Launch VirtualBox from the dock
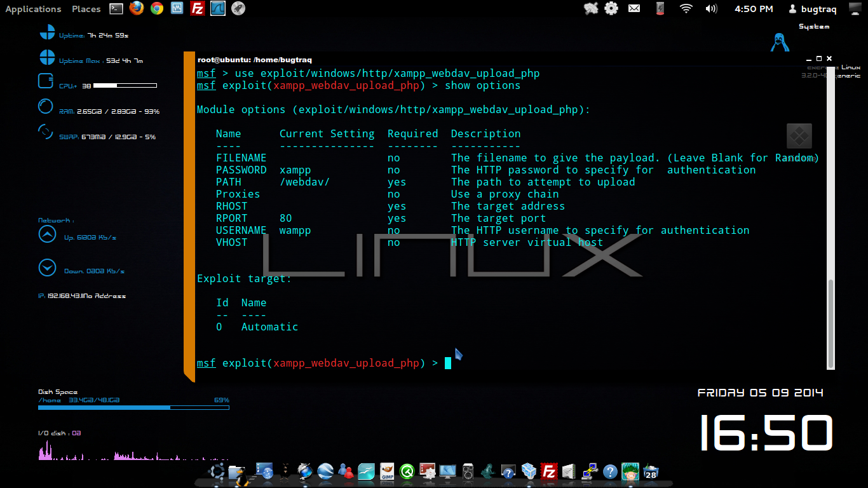This screenshot has height=488, width=868. tap(529, 471)
